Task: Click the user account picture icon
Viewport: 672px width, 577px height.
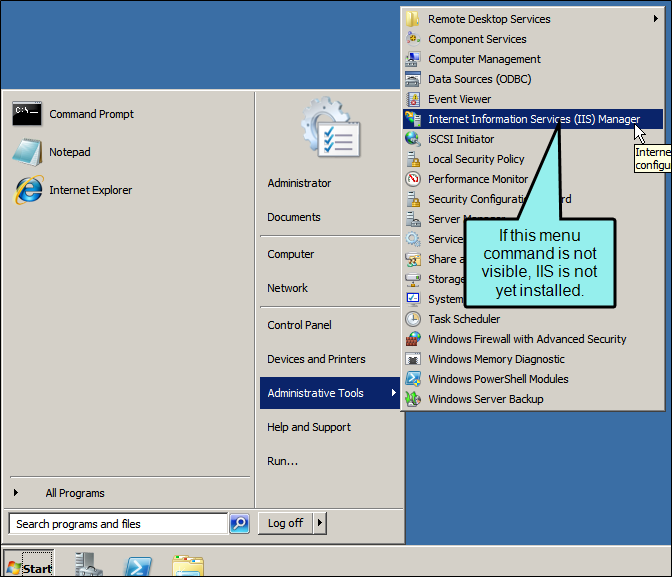Action: (x=331, y=127)
